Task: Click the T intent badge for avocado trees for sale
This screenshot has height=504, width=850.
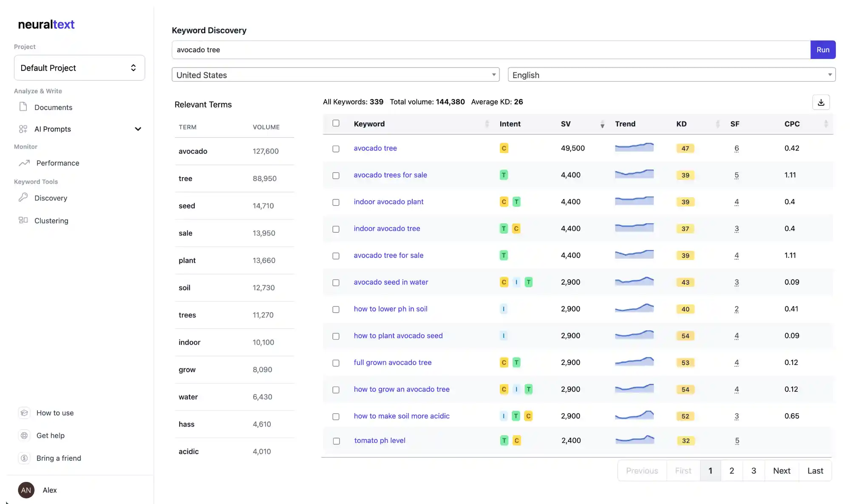Action: point(504,175)
